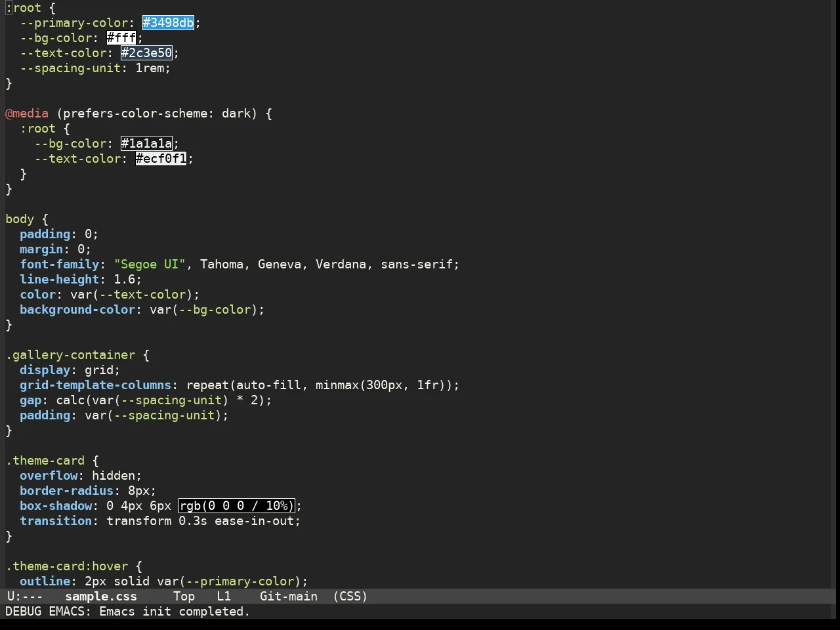Click 'ease-in-out' in transition value
The height and width of the screenshot is (630, 840).
click(254, 521)
